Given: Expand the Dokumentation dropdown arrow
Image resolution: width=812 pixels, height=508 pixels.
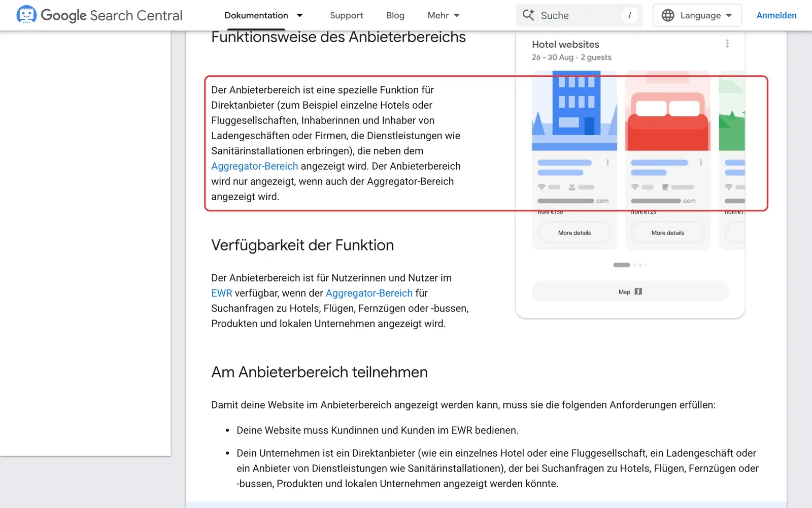Looking at the screenshot, I should tap(299, 15).
